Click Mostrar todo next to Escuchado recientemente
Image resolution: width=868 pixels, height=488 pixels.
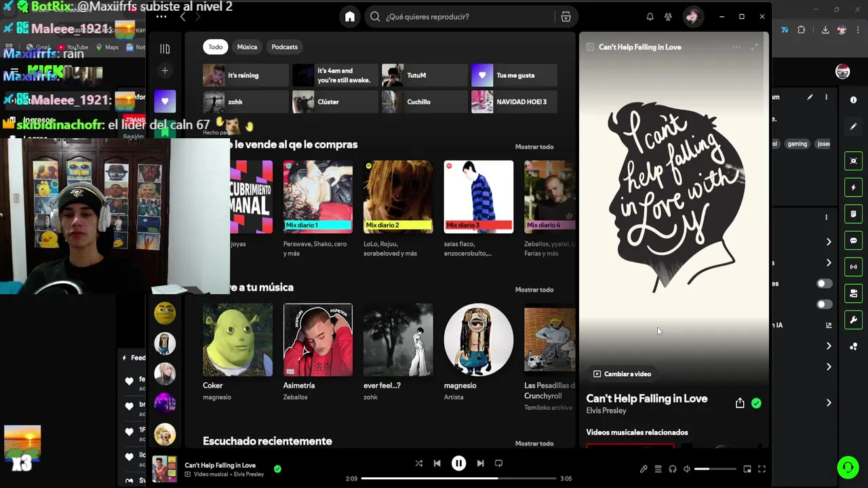534,443
